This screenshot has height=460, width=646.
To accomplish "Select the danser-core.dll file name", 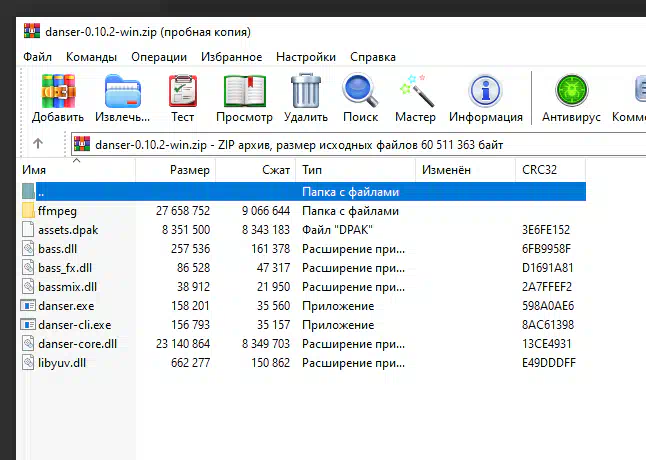I will (x=77, y=344).
